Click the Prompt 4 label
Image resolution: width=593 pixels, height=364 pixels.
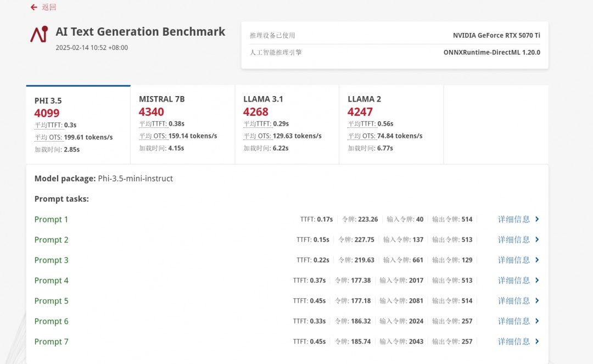point(52,281)
